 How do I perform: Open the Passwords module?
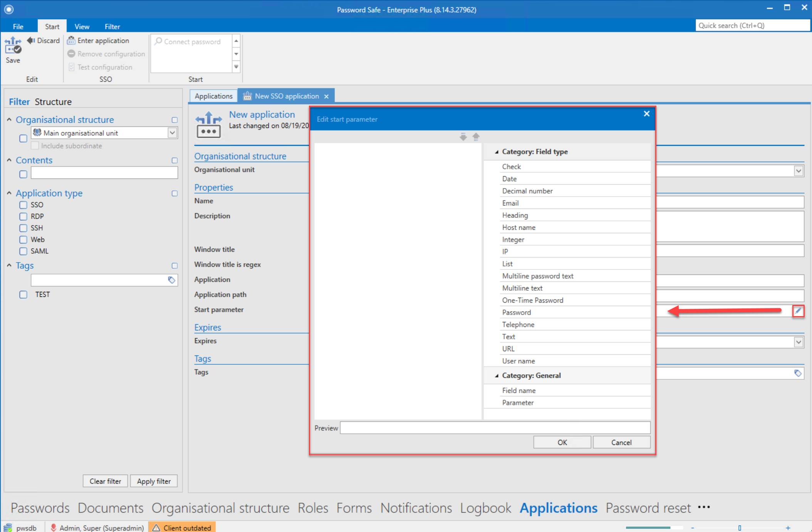[x=40, y=508]
